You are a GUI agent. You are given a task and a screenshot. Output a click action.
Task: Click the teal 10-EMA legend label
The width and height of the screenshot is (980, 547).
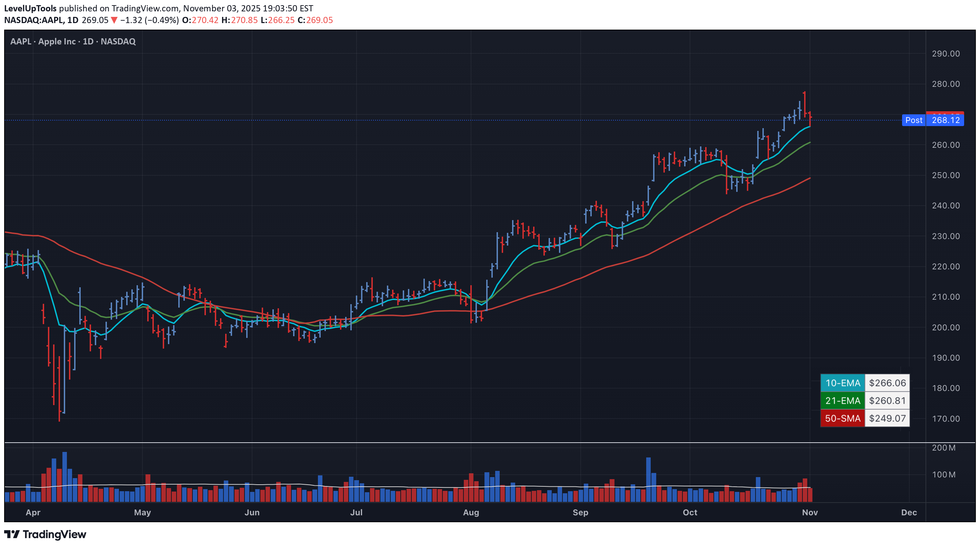(x=842, y=383)
